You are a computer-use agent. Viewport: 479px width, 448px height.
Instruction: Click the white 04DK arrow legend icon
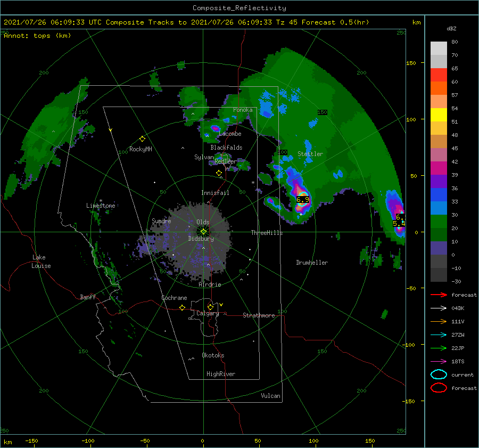(439, 308)
